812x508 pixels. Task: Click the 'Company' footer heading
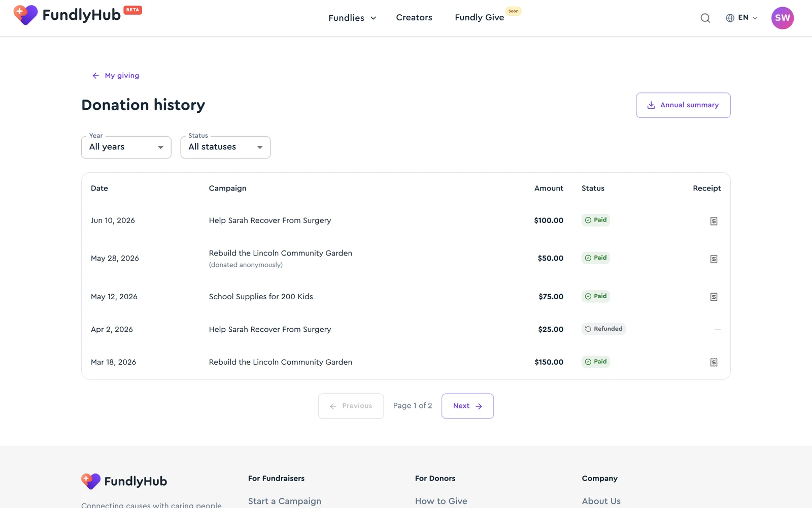tap(600, 479)
